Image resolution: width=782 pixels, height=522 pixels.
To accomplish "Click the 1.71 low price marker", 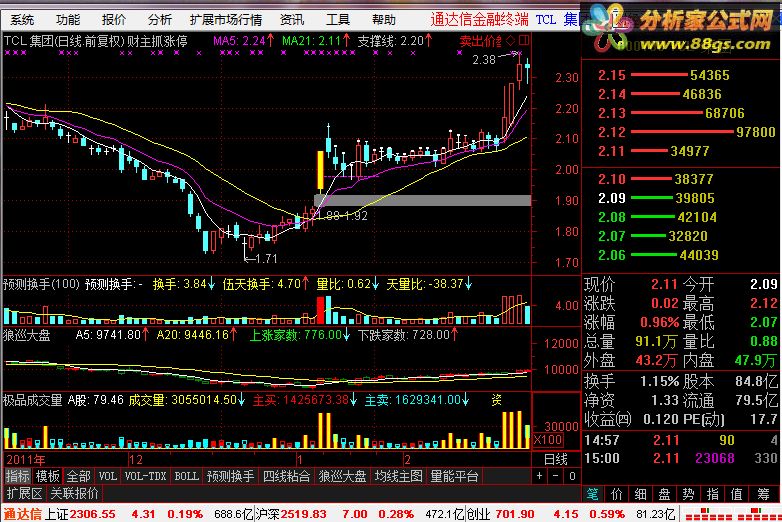I will click(x=266, y=259).
